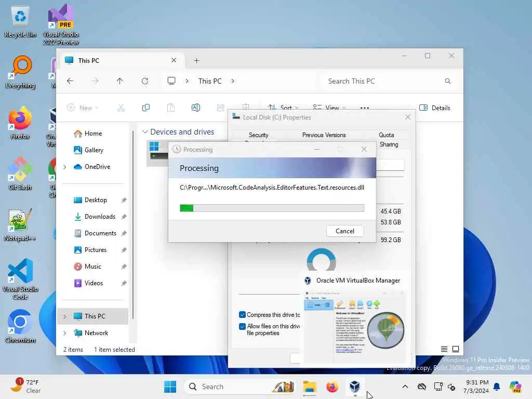Cancel the Processing operation
Image resolution: width=532 pixels, height=399 pixels.
click(345, 231)
